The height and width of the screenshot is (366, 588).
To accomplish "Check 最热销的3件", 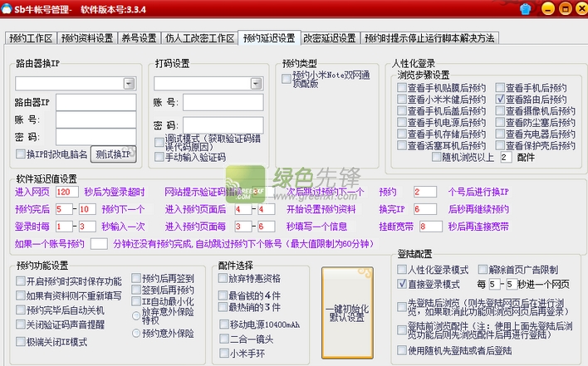I will [223, 307].
